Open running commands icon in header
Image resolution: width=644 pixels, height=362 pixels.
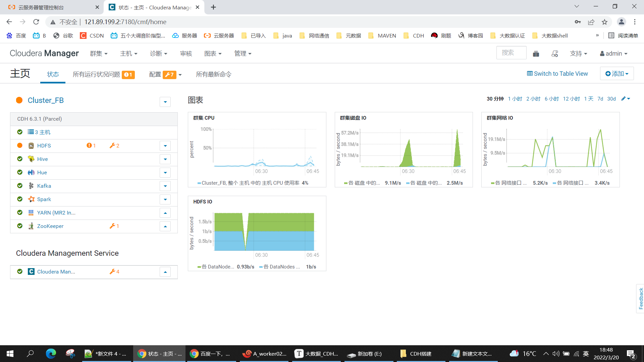[555, 54]
